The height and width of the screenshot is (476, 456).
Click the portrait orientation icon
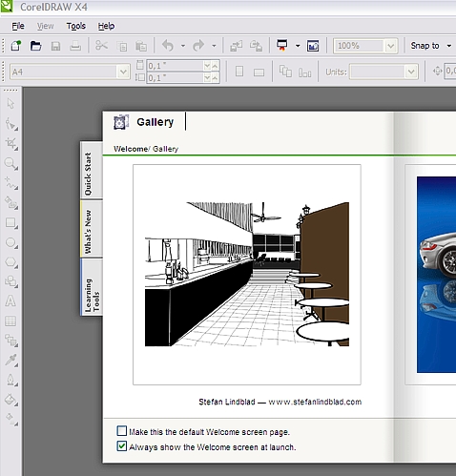coord(239,72)
